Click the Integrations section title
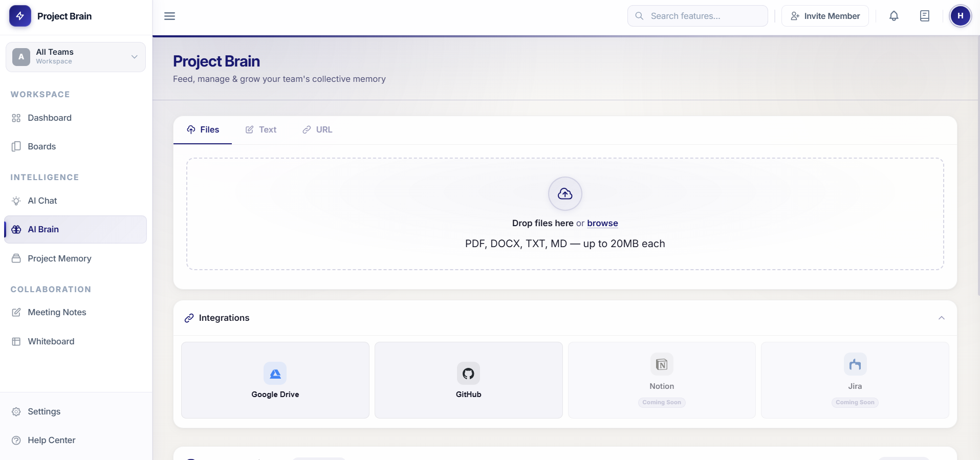 tap(224, 318)
